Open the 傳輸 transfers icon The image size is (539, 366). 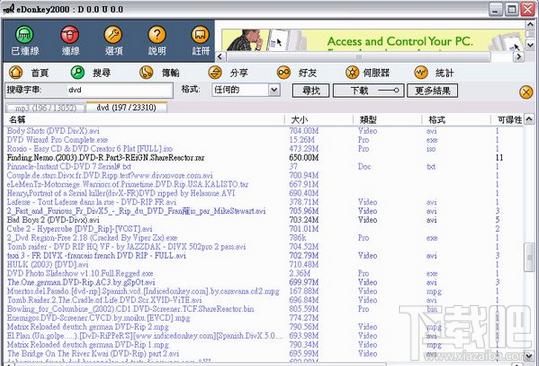click(146, 72)
